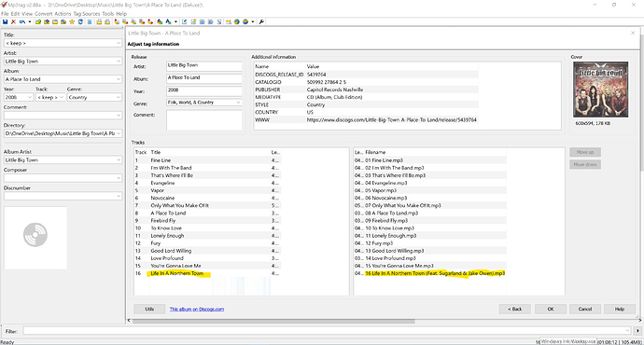Expand the Title field dropdown in the tag panel
This screenshot has width=644, height=345.
click(x=119, y=43)
